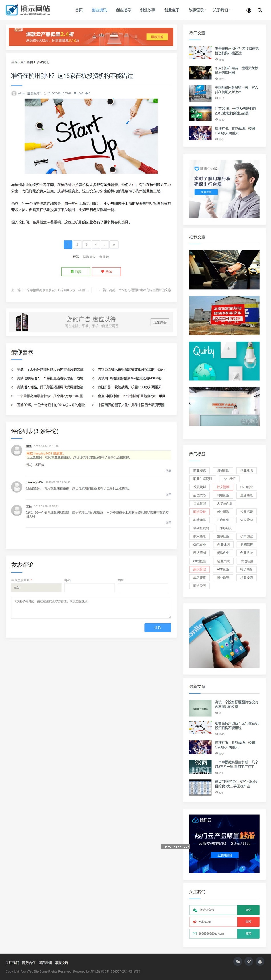271x980 pixels.
Task: Click the 网址 input field in comment form
Action: pyautogui.click(x=143, y=588)
